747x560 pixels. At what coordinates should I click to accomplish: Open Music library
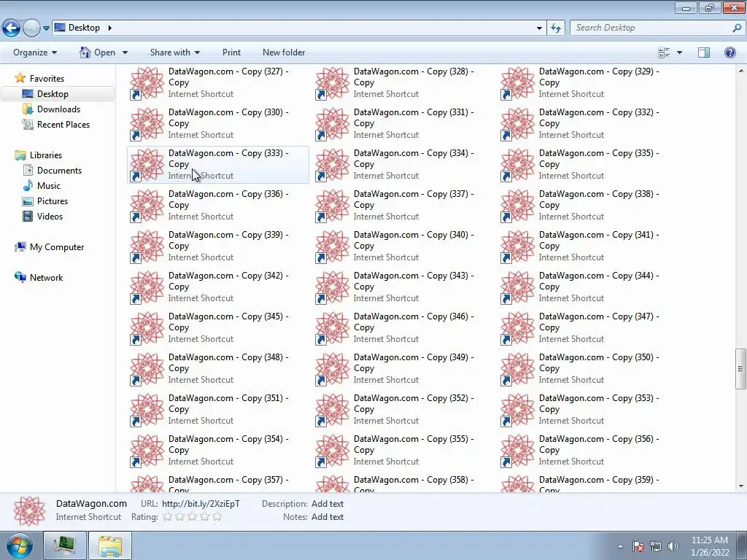coord(49,186)
